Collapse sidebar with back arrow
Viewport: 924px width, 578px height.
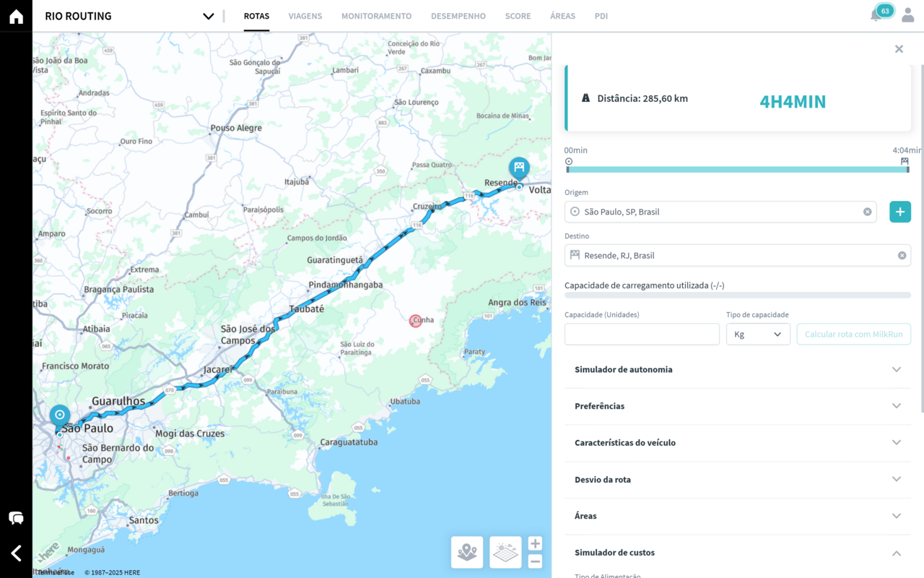(x=16, y=553)
